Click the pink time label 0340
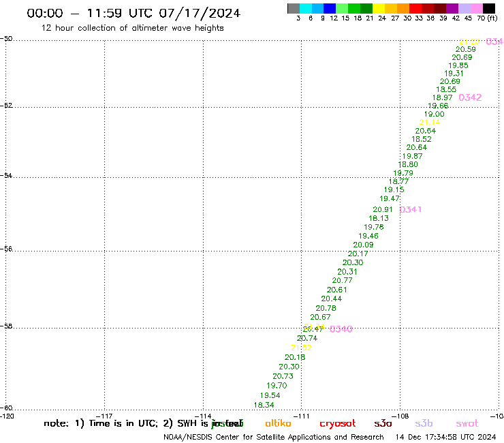 pos(341,329)
